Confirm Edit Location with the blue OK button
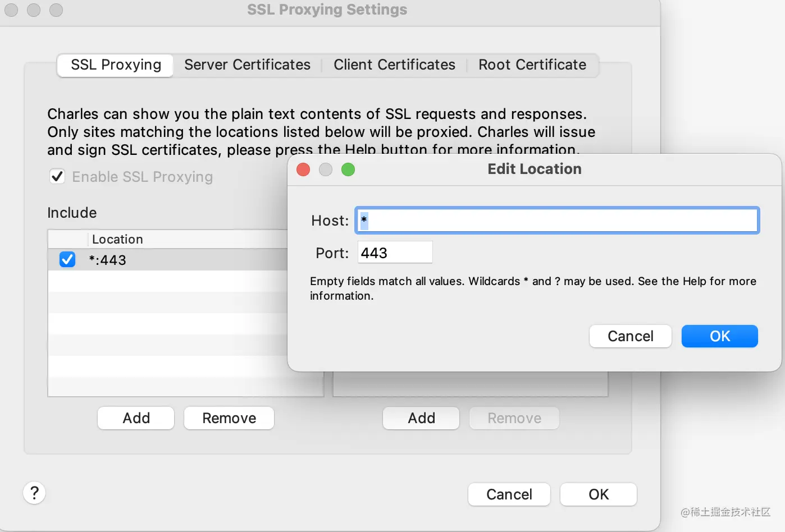 (x=719, y=336)
